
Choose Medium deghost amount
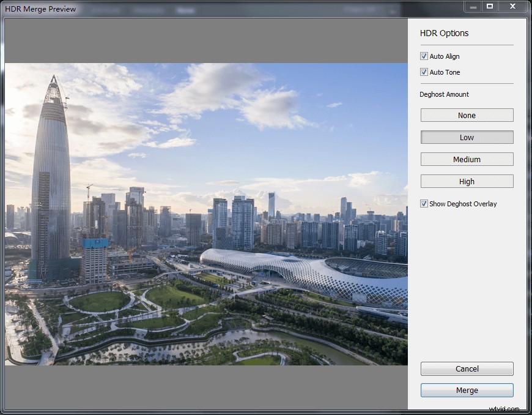(x=467, y=159)
